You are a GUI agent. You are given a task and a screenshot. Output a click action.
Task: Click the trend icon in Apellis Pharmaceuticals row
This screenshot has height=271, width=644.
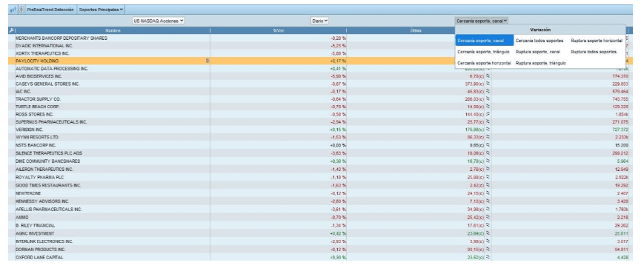[488, 209]
